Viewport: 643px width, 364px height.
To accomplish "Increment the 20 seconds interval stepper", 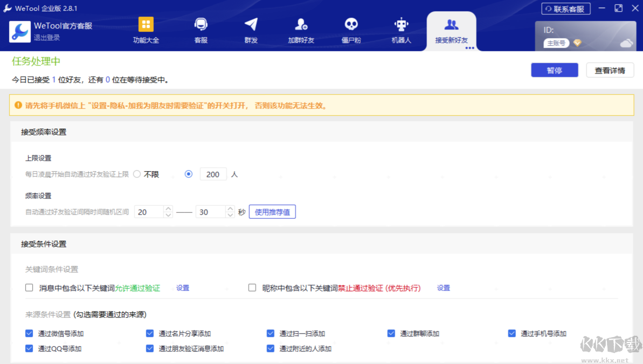I will point(167,209).
